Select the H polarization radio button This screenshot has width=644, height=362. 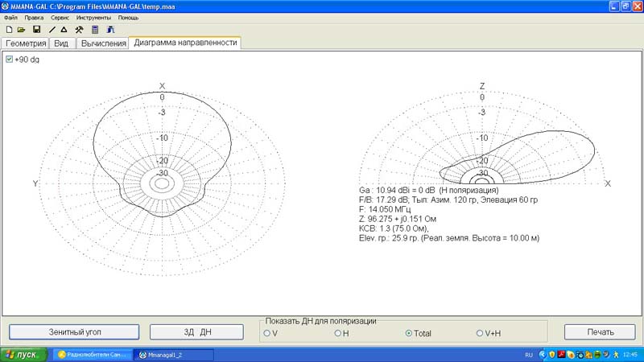(337, 332)
